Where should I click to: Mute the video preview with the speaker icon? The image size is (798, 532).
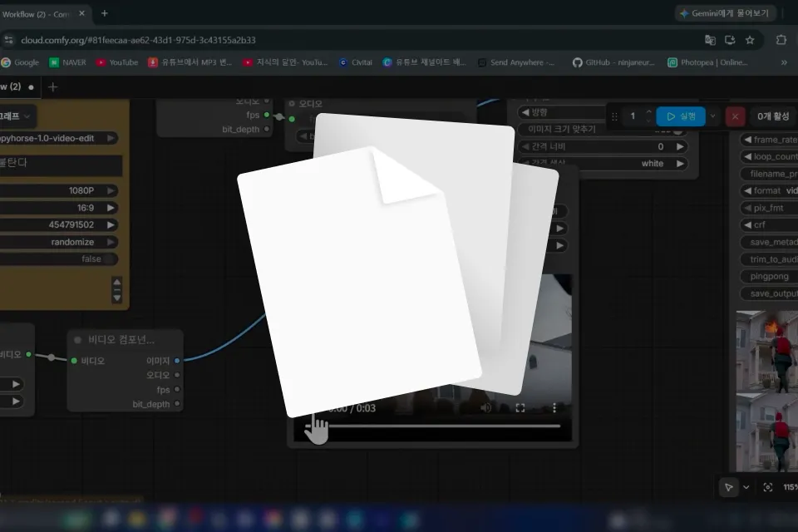click(x=486, y=408)
